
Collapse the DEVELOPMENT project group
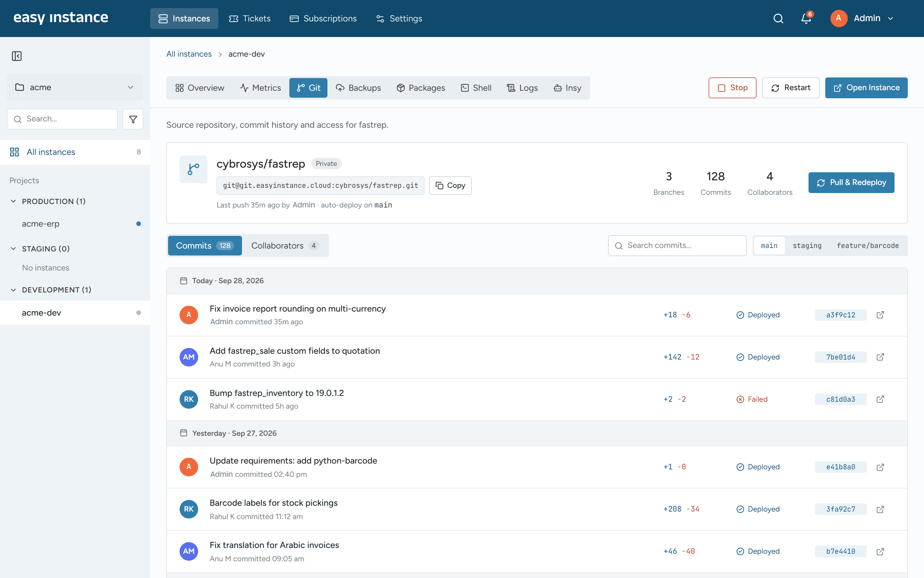click(13, 290)
